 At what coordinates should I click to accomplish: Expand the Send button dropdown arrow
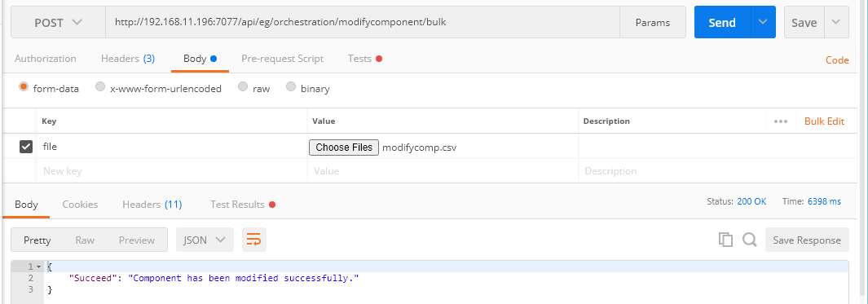tap(763, 22)
